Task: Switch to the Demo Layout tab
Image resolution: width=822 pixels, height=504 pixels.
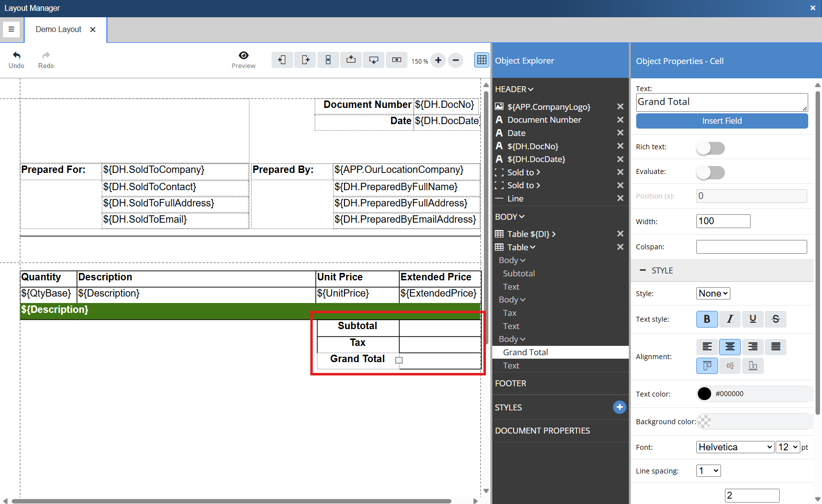Action: pos(59,30)
